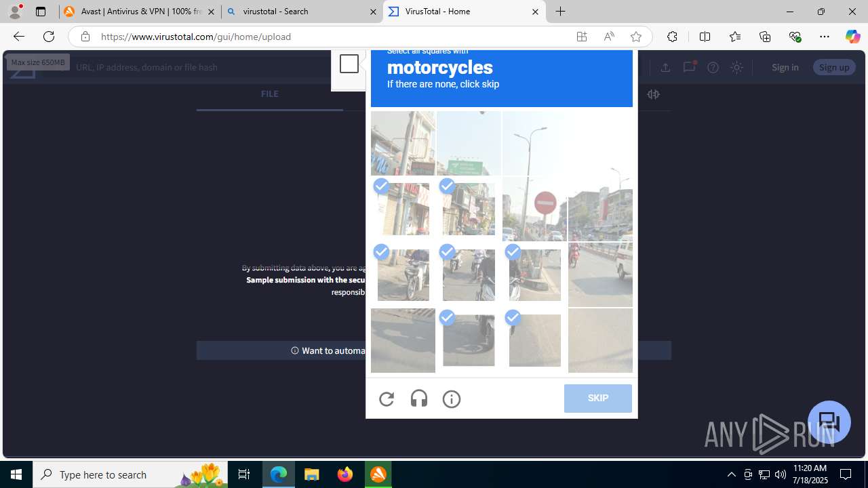Image resolution: width=868 pixels, height=488 pixels.
Task: Click the Sign in link
Action: pos(785,67)
